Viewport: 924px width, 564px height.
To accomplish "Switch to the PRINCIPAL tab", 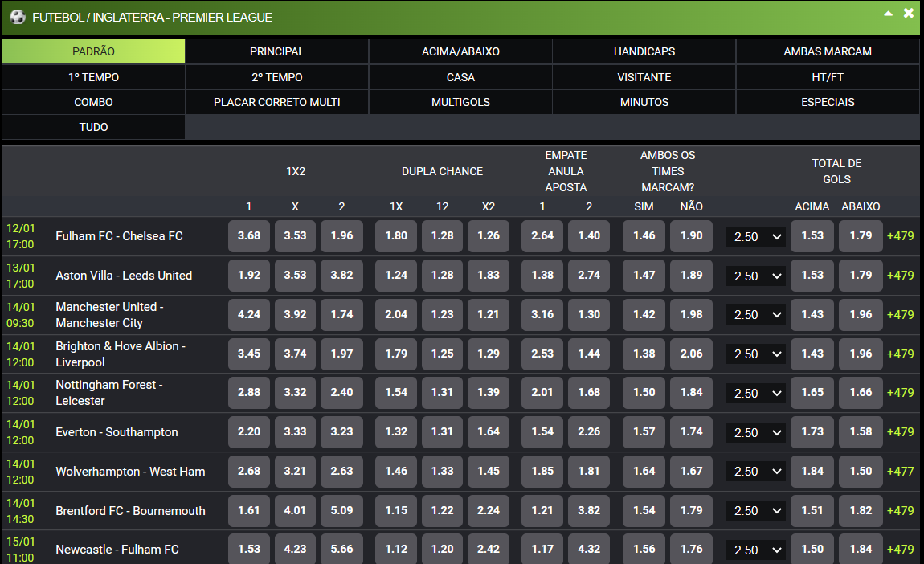I will coord(277,52).
